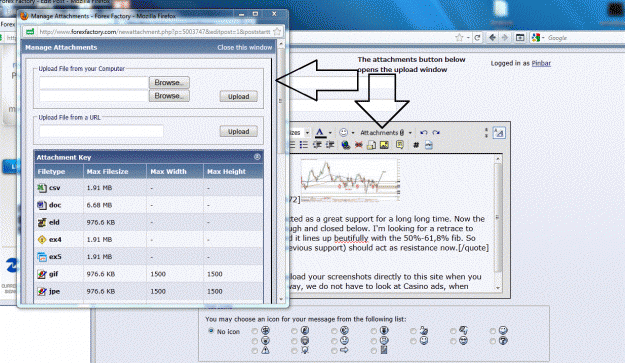Open the smiley face emoticon picker
Screen dimensions: 625x363
pos(343,133)
